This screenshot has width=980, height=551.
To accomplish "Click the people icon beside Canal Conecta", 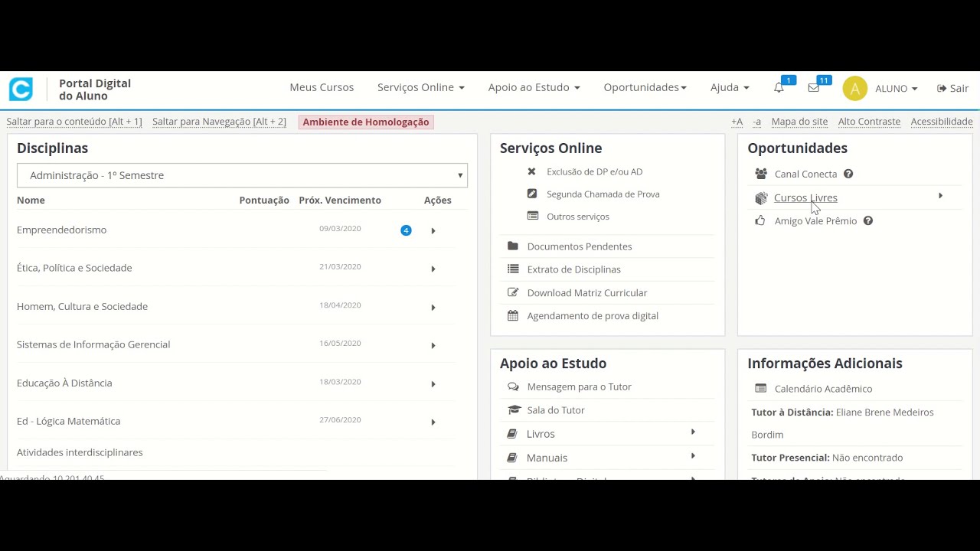I will pyautogui.click(x=760, y=174).
